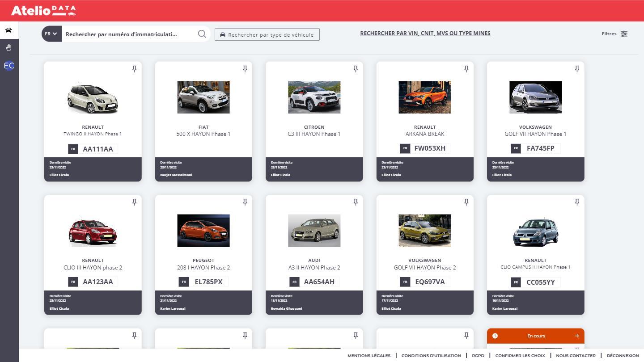Select license plate CC055YY
This screenshot has width=644, height=362.
point(535,282)
